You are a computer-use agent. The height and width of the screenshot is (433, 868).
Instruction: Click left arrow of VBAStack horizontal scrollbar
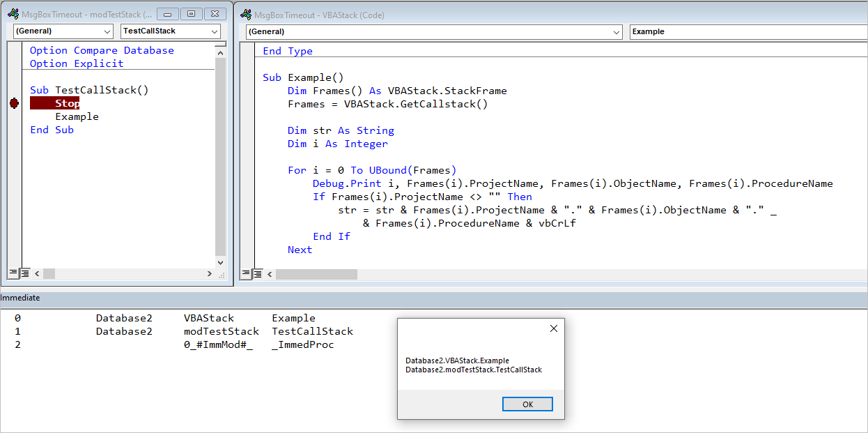(x=270, y=274)
